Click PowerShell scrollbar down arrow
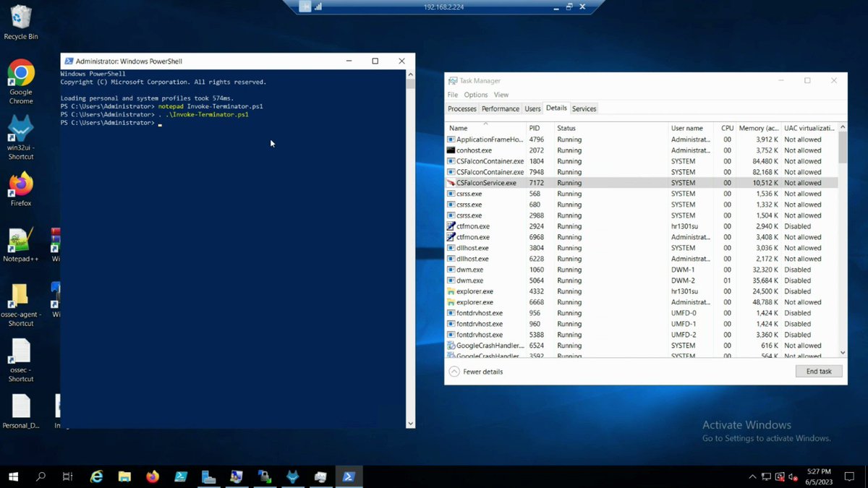This screenshot has height=488, width=868. pyautogui.click(x=410, y=424)
